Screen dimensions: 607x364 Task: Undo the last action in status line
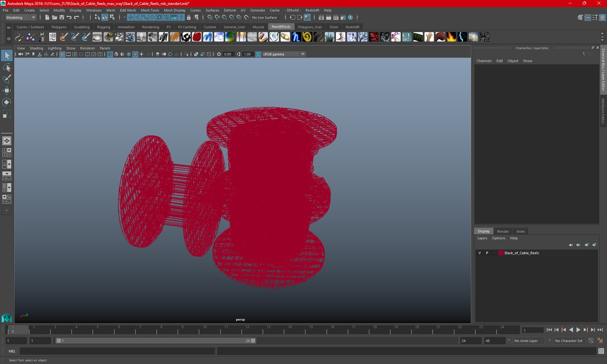[x=69, y=18]
